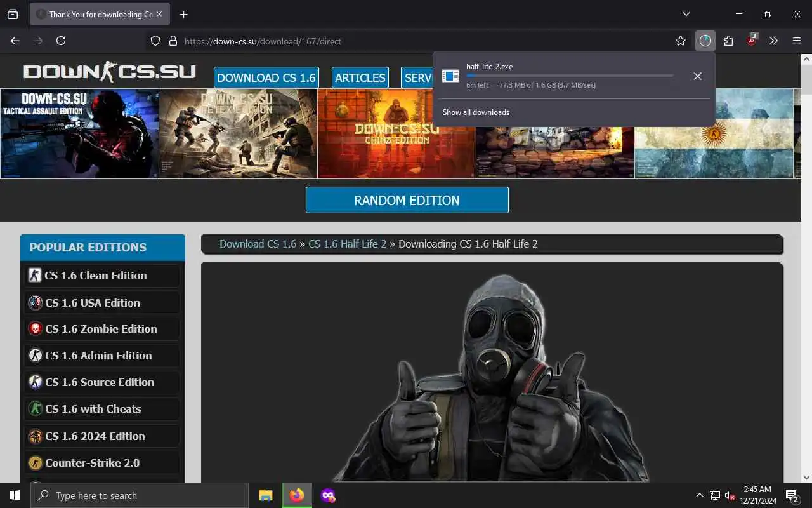Open the purple mask app on taskbar
812x508 pixels.
[x=328, y=495]
